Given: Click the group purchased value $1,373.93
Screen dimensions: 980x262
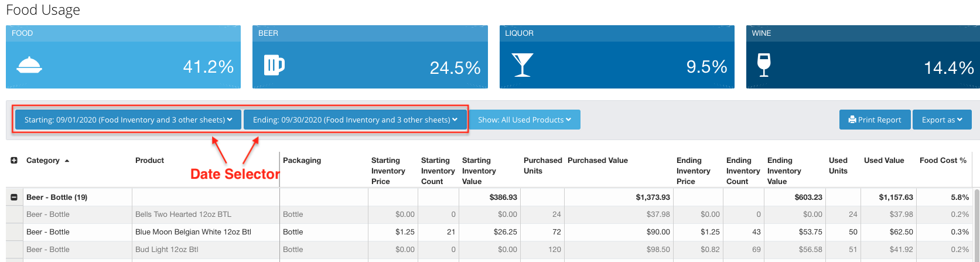Looking at the screenshot, I should (x=653, y=197).
